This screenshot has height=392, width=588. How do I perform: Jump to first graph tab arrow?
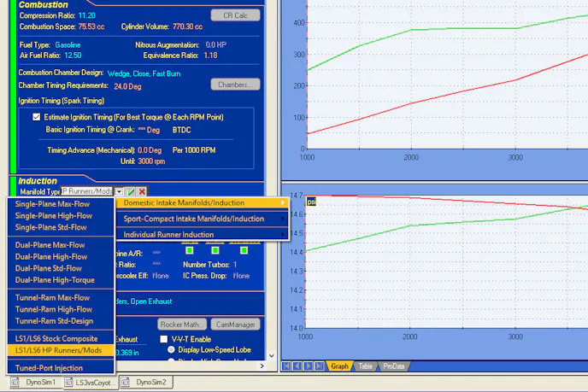tap(286, 366)
